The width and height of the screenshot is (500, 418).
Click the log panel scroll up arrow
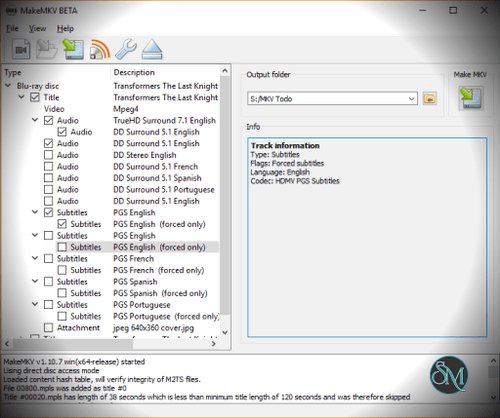[x=493, y=361]
